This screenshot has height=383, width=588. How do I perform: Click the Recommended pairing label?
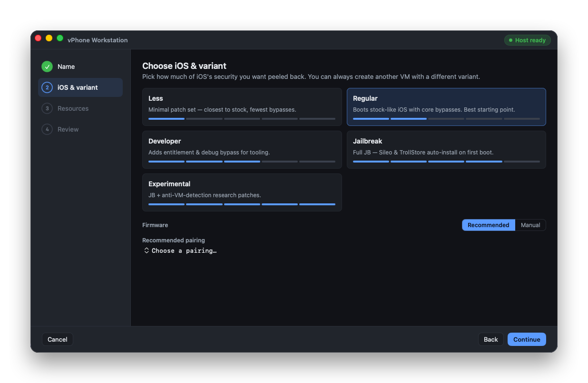174,240
